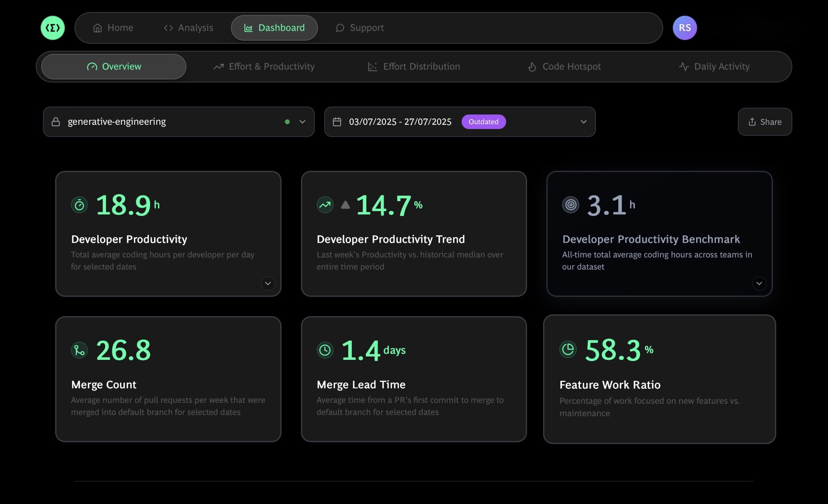
Task: Click the green sigma logo icon
Action: pos(53,28)
